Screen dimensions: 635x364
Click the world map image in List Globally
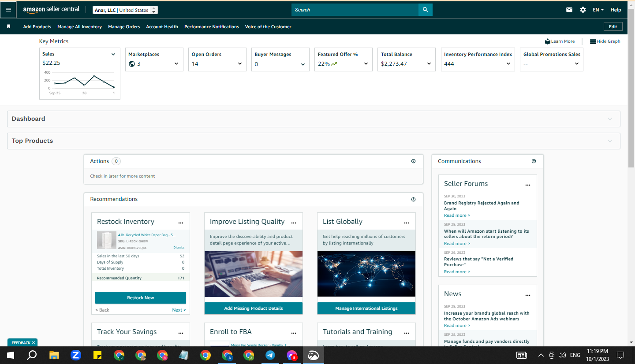pyautogui.click(x=366, y=274)
